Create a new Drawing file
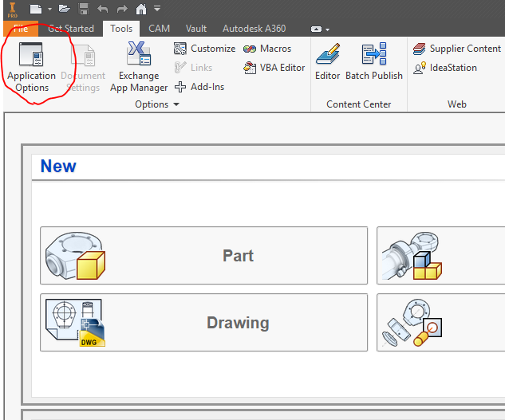The height and width of the screenshot is (420, 505). point(204,323)
